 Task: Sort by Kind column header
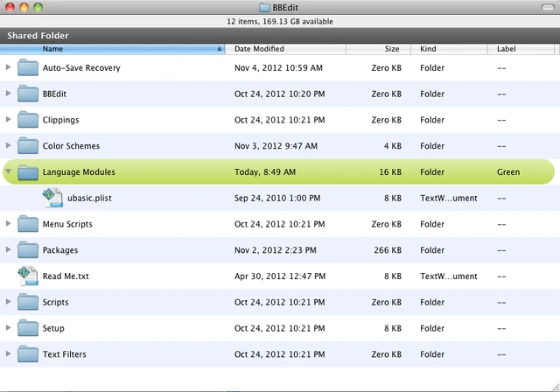(449, 49)
